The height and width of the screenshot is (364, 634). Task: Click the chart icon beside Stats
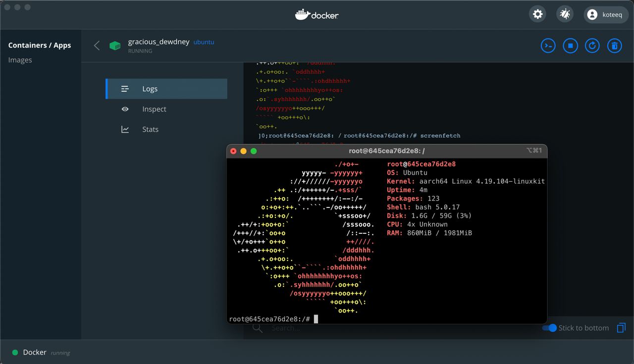125,129
